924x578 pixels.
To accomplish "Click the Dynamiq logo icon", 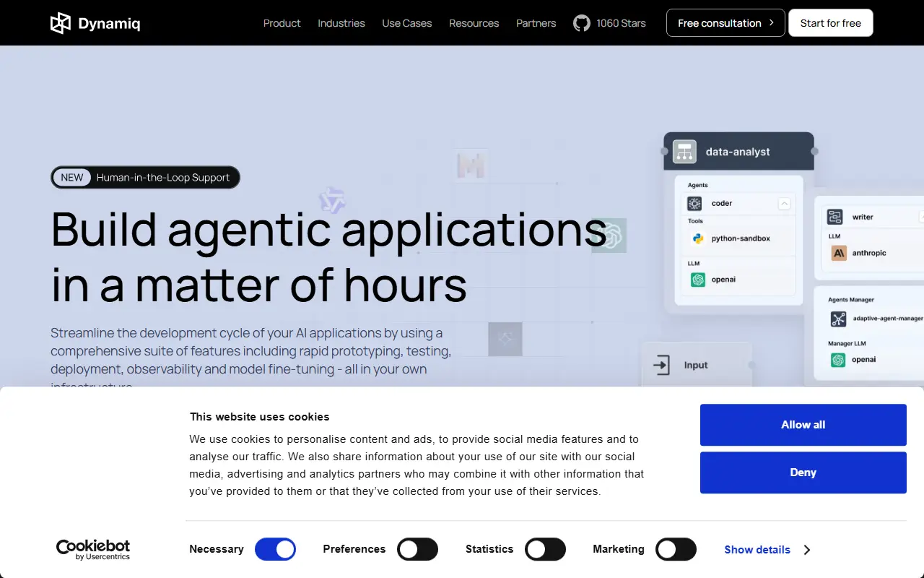I will pyautogui.click(x=61, y=23).
